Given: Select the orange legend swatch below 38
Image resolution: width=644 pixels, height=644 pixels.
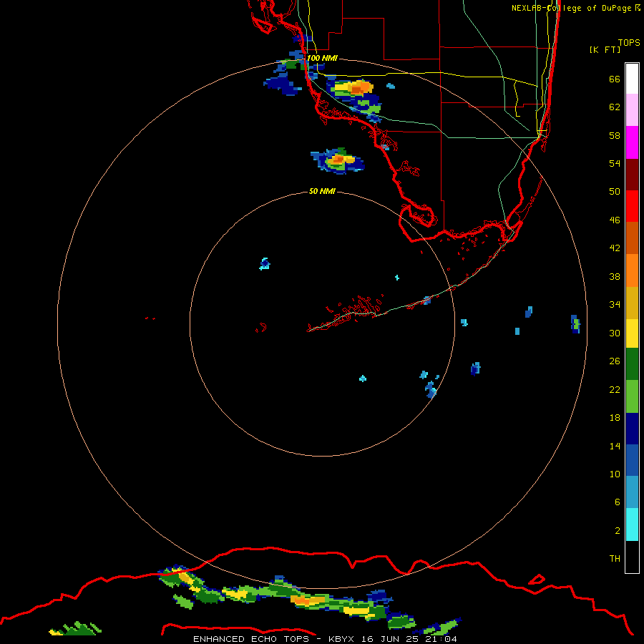Looking at the screenshot, I should point(632,270).
